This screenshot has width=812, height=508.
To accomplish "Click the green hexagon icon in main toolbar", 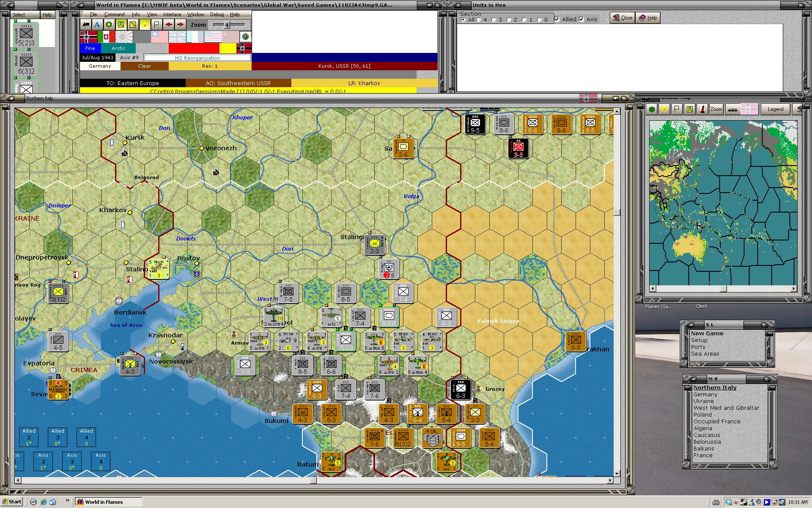I will tap(109, 25).
